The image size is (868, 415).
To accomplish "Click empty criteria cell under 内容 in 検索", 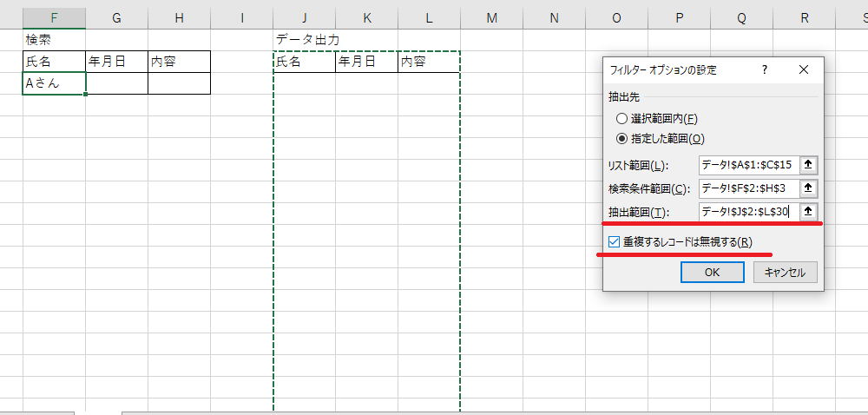I will point(179,83).
